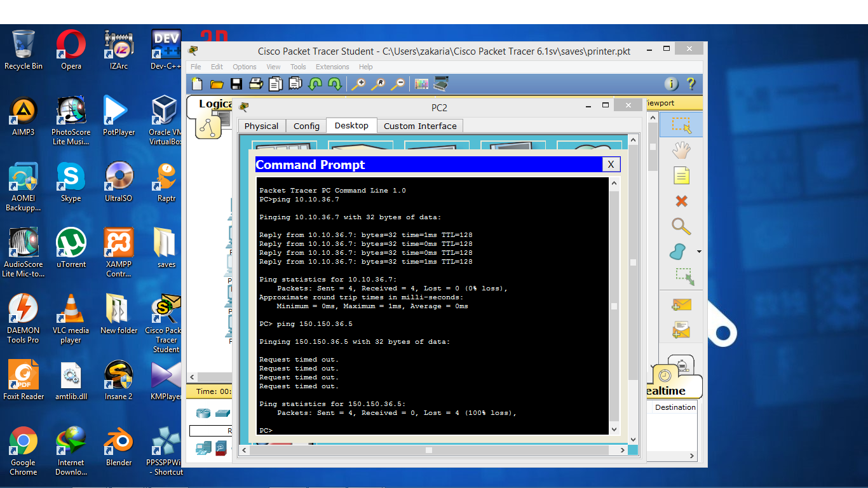Click the Zoom Out magnifier on the toolbar
The image size is (868, 488).
[398, 83]
